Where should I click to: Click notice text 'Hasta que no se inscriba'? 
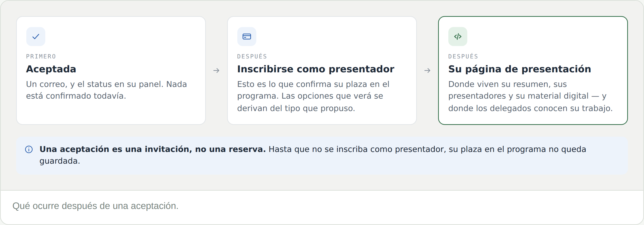point(313,155)
